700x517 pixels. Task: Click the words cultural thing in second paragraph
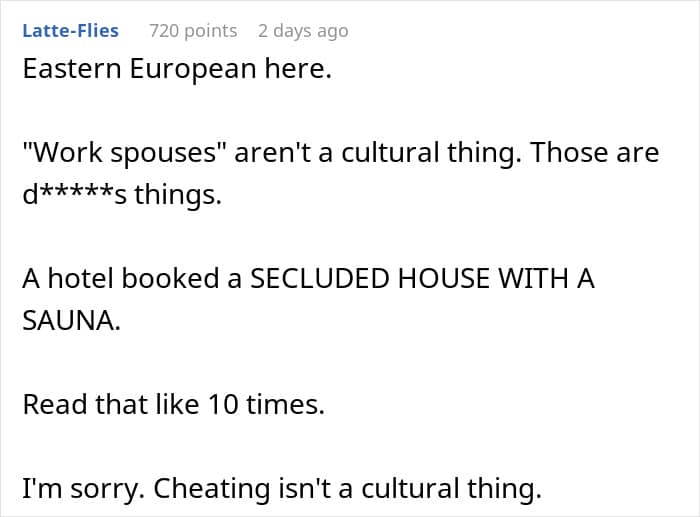pos(430,152)
